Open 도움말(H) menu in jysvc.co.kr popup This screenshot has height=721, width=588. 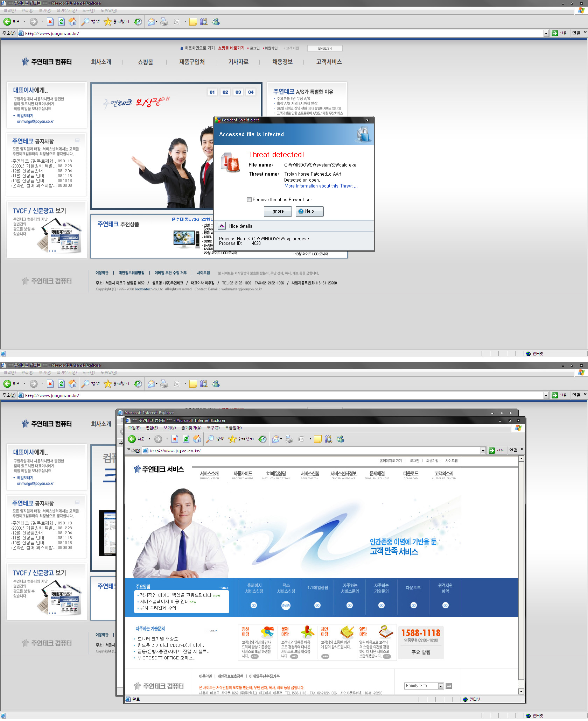point(233,428)
